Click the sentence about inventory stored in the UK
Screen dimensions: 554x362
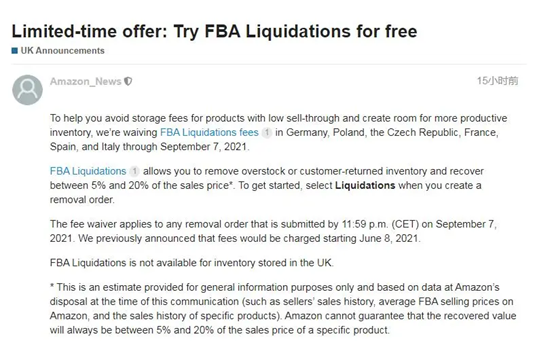pos(191,263)
